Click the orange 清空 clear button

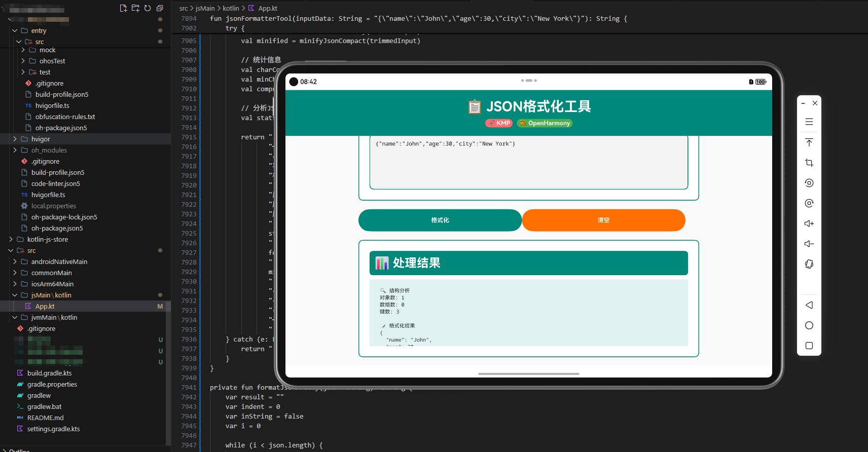coord(603,220)
